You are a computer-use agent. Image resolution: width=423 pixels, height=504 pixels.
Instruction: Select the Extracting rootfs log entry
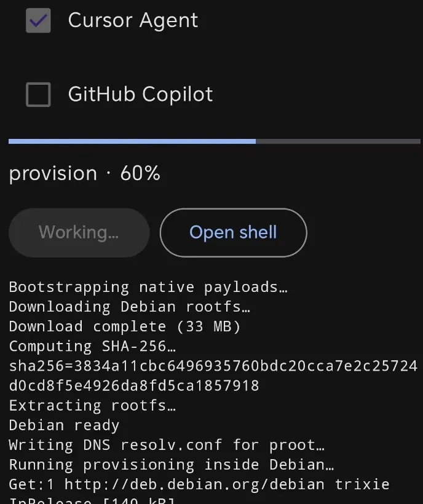pyautogui.click(x=92, y=405)
